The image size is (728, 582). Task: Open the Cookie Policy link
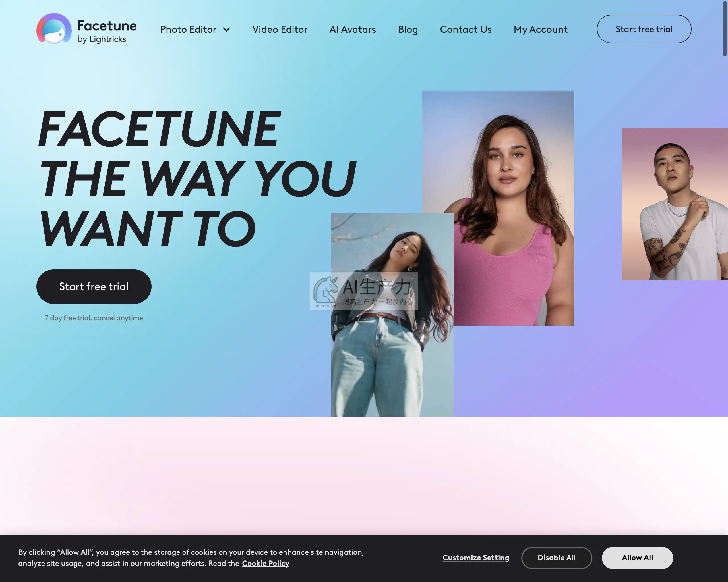[265, 564]
